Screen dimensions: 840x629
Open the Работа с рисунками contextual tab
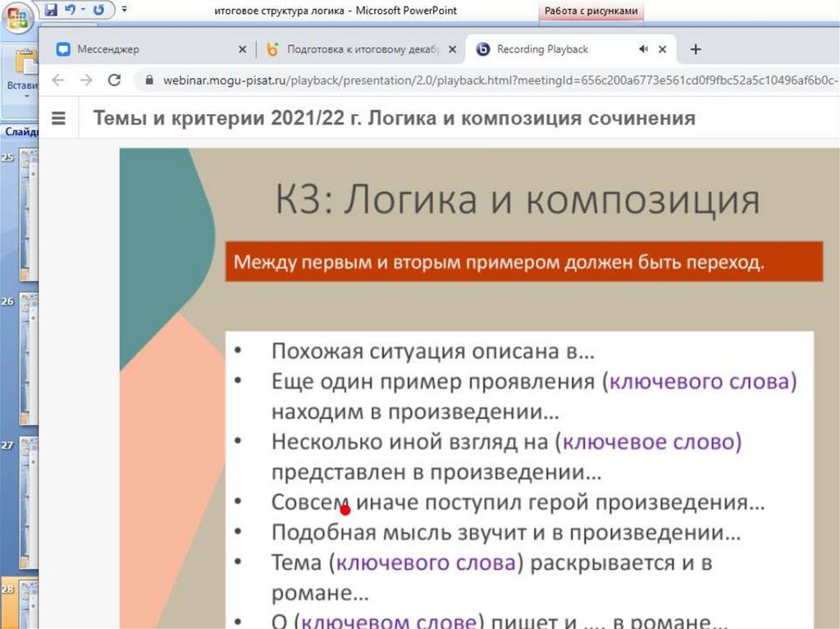coord(591,11)
